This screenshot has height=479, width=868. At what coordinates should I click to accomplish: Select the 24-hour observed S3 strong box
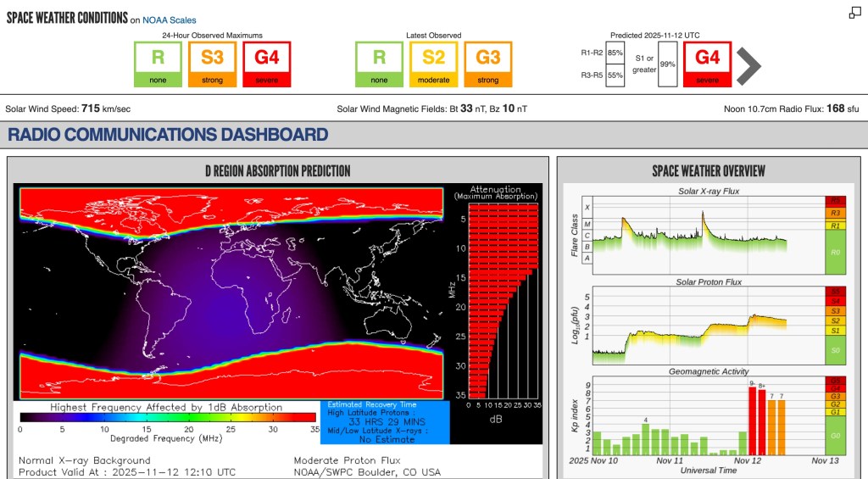click(212, 64)
